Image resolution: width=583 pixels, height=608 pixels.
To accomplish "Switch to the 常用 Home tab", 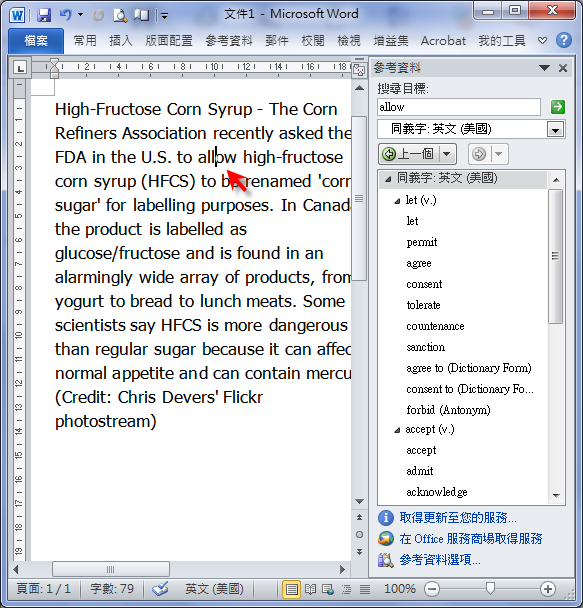I will coord(85,40).
